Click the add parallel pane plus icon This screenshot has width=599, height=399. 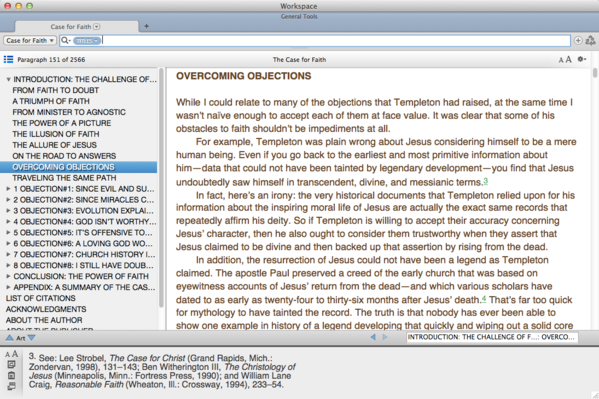(x=578, y=41)
